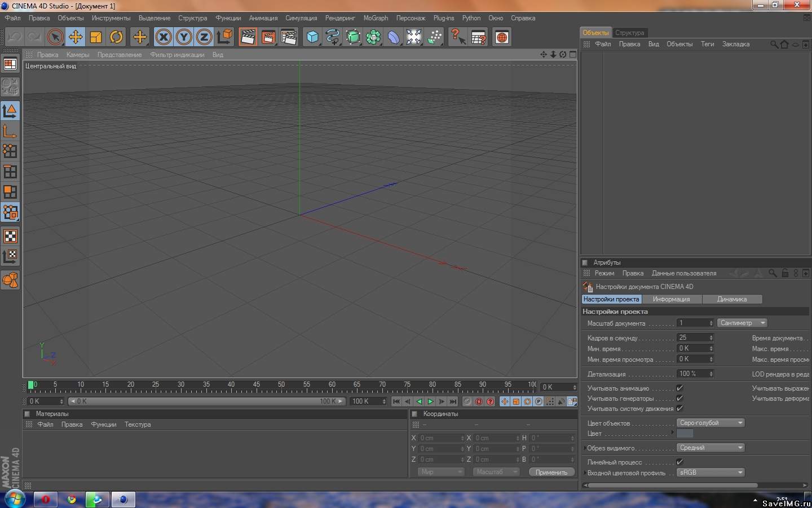Expand Входной цветовой профиль triangle
Screen dimensions: 812x508
[x=584, y=473]
